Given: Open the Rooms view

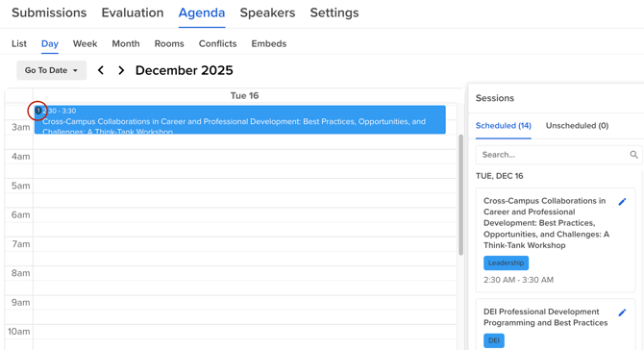Looking at the screenshot, I should [169, 43].
